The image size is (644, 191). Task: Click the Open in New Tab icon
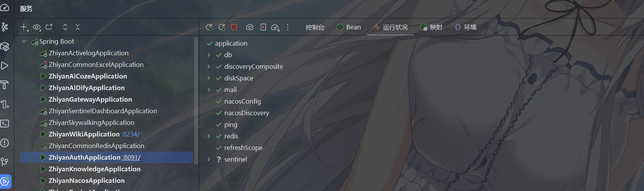click(49, 27)
